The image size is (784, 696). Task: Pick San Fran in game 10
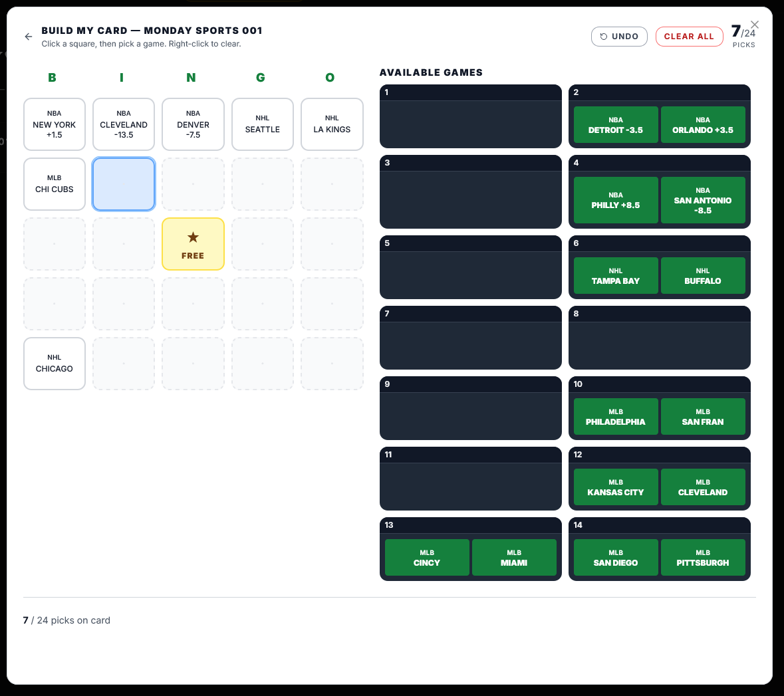click(702, 417)
